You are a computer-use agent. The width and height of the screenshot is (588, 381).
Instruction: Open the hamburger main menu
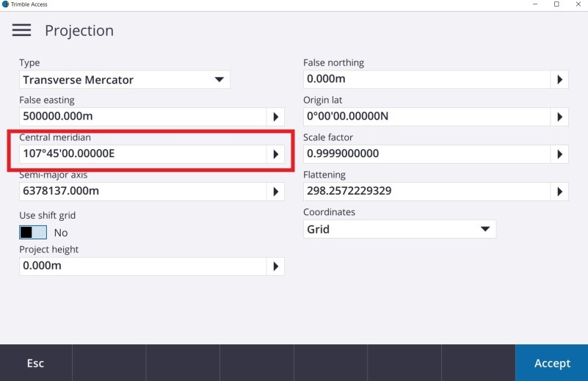tap(21, 30)
